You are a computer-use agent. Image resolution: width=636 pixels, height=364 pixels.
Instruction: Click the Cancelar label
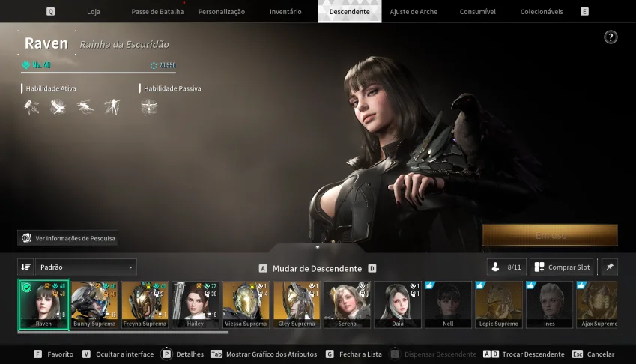[601, 354]
